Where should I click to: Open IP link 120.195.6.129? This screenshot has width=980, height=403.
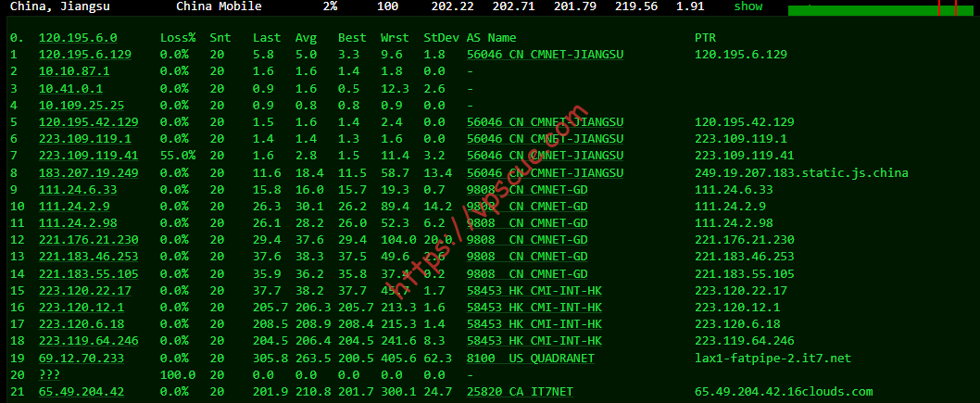coord(85,55)
